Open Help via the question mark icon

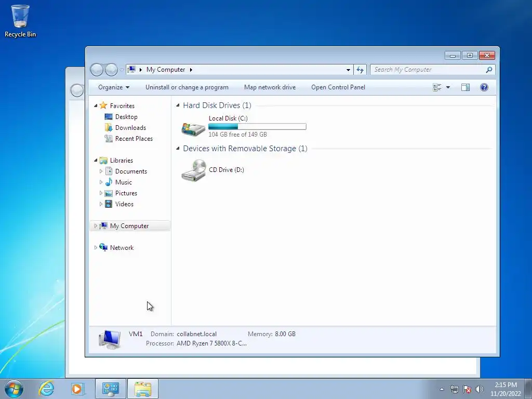pos(484,87)
